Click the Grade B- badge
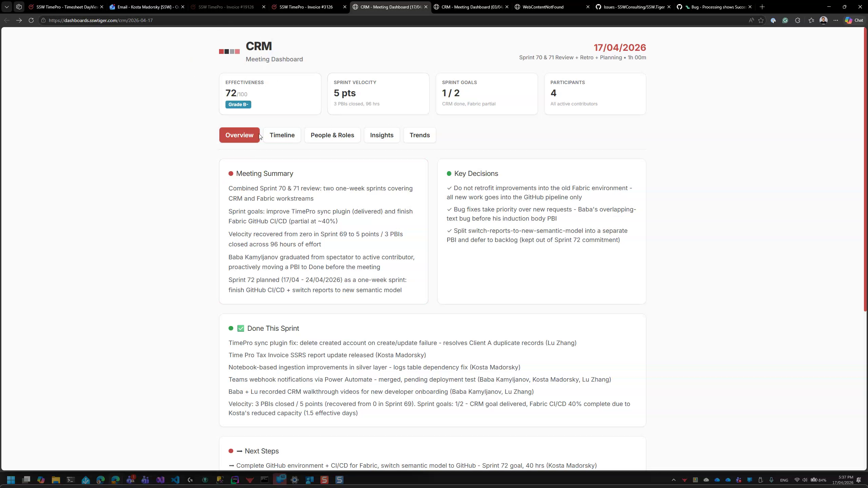 tap(238, 104)
